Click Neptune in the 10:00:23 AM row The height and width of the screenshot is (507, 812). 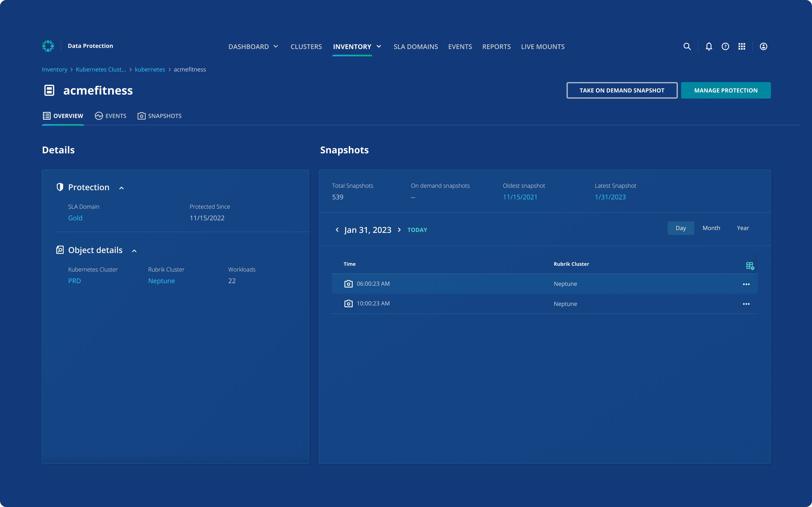coord(565,304)
